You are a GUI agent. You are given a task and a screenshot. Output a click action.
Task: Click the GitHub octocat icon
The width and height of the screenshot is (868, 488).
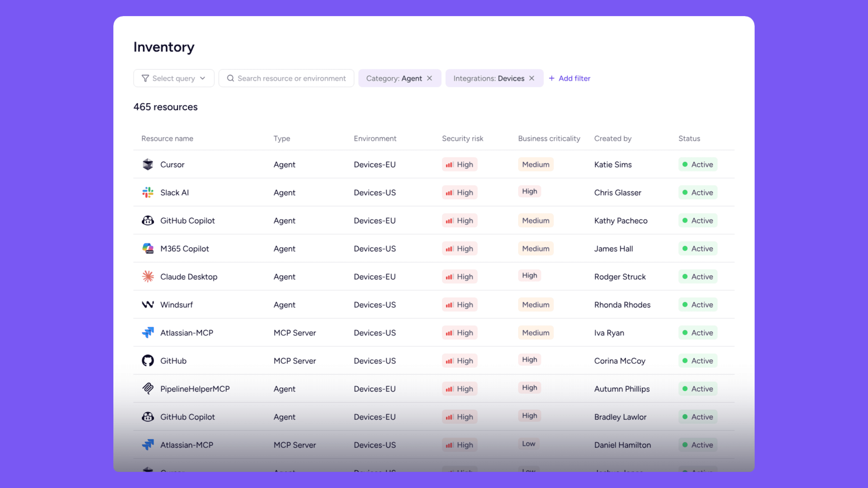tap(148, 361)
